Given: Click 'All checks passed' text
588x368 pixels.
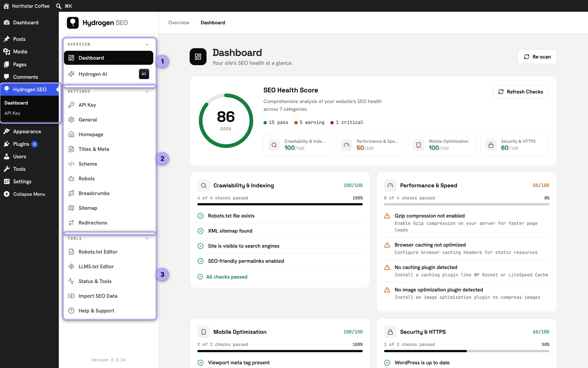Looking at the screenshot, I should point(227,277).
